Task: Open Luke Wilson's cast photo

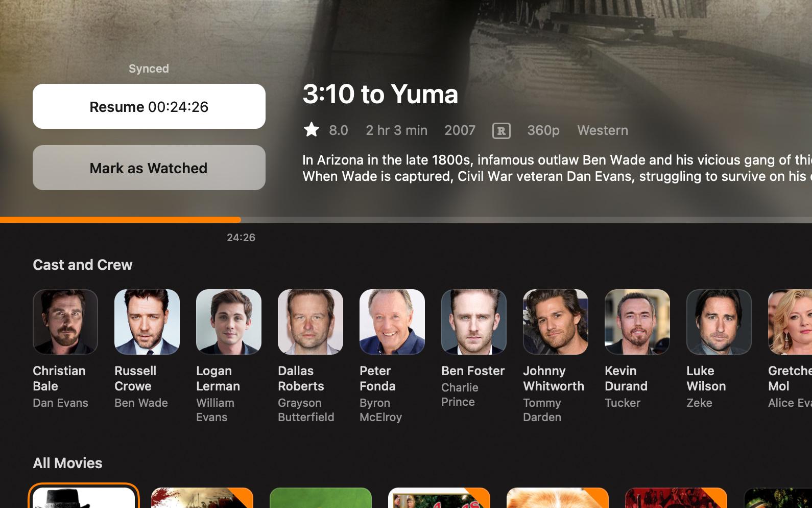Action: [x=719, y=322]
